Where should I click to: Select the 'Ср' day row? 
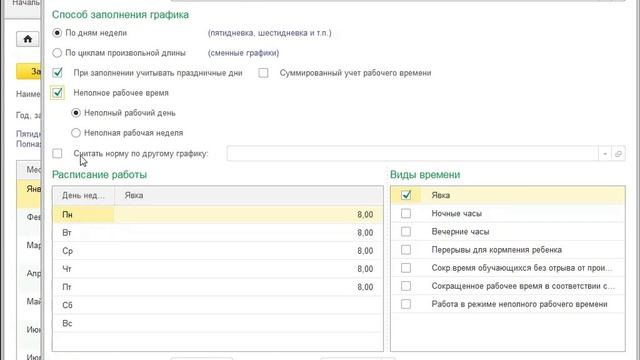point(218,251)
